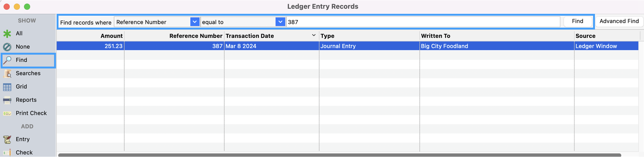Open the Searches icon in sidebar

coord(7,73)
